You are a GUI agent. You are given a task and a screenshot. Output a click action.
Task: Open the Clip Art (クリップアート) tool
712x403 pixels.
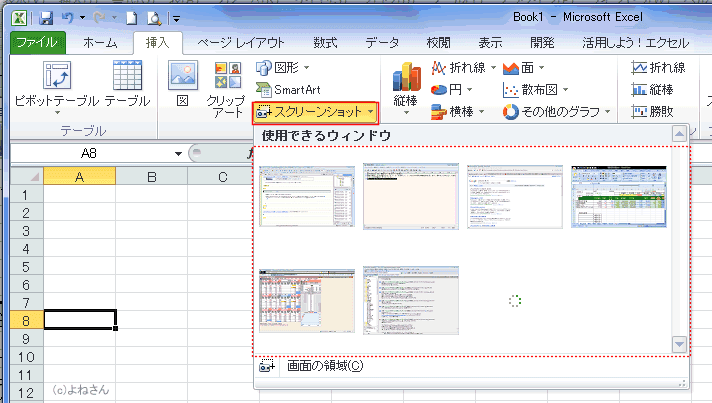(x=226, y=76)
